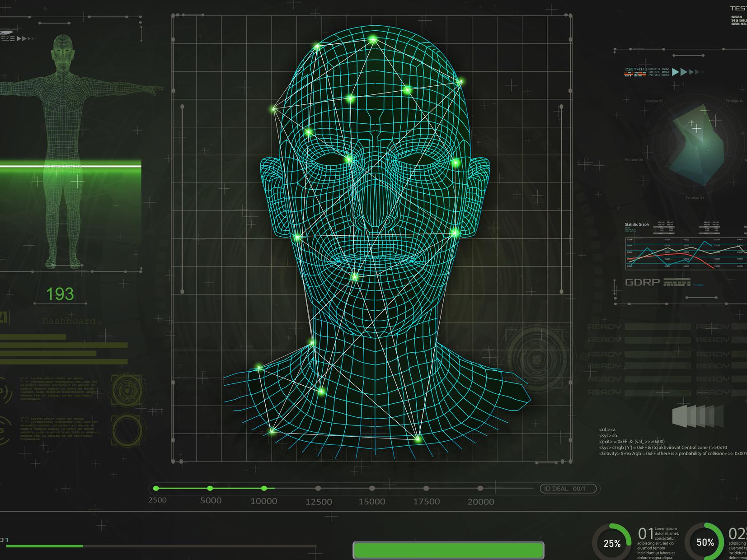
Task: Click the green horizontal scan line on body
Action: [70, 166]
